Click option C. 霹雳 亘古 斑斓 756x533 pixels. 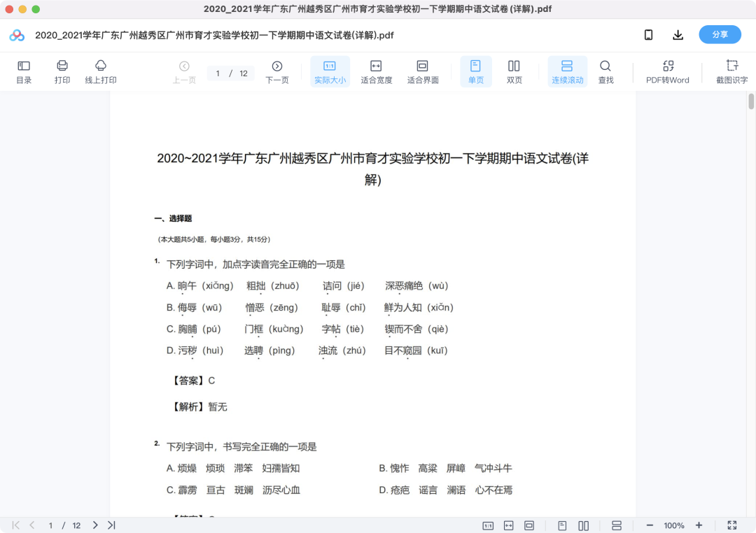coord(233,490)
